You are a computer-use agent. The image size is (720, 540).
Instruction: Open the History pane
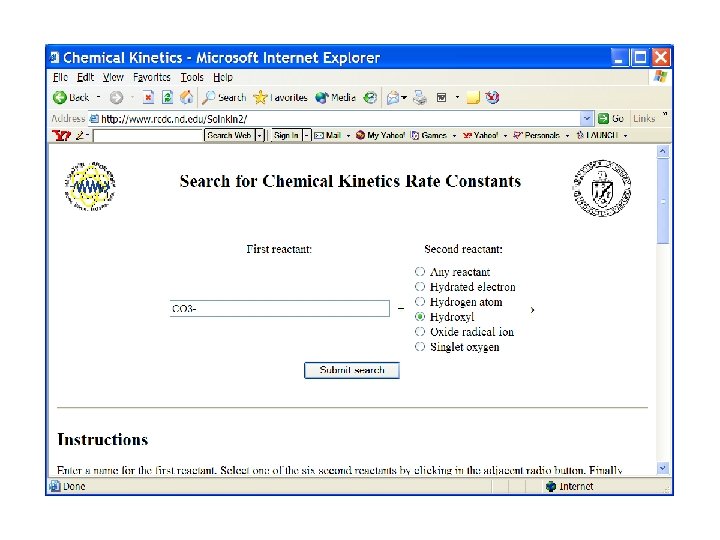tap(370, 97)
